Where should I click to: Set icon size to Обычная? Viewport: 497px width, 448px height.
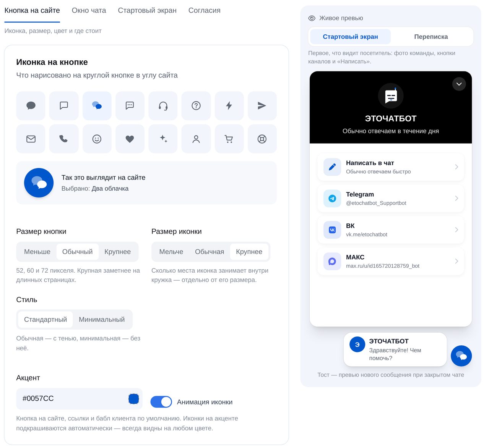(210, 252)
